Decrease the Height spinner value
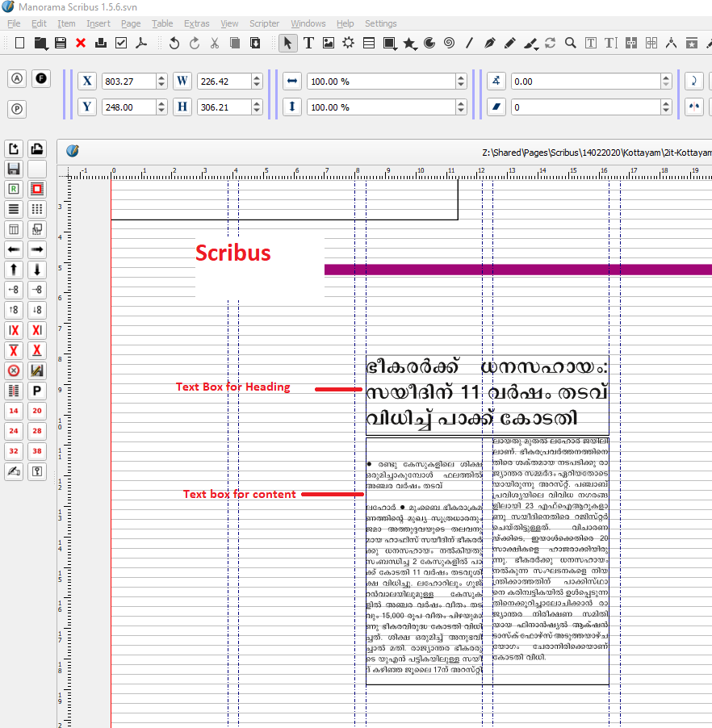 tap(257, 111)
